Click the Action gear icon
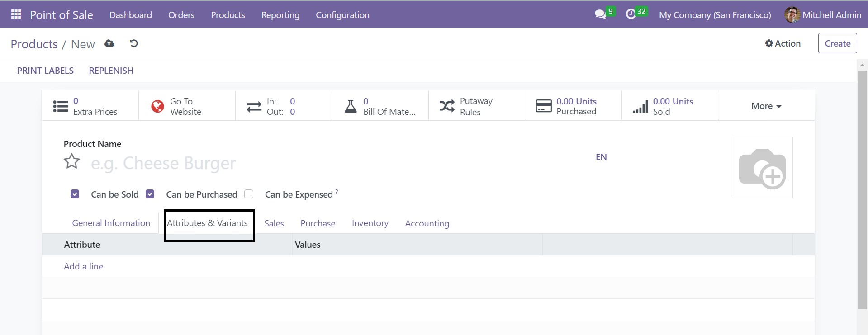 (x=769, y=43)
